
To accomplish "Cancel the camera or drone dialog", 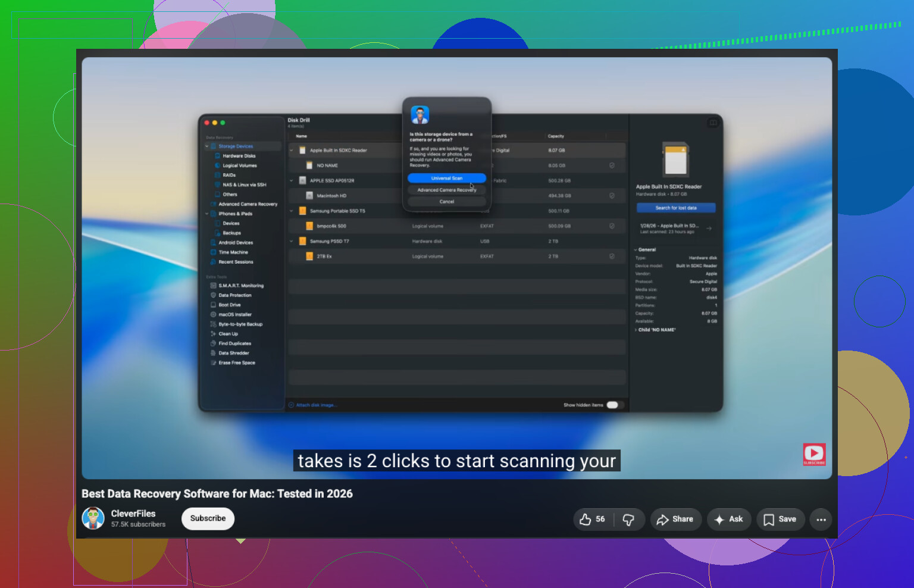I will [x=447, y=202].
